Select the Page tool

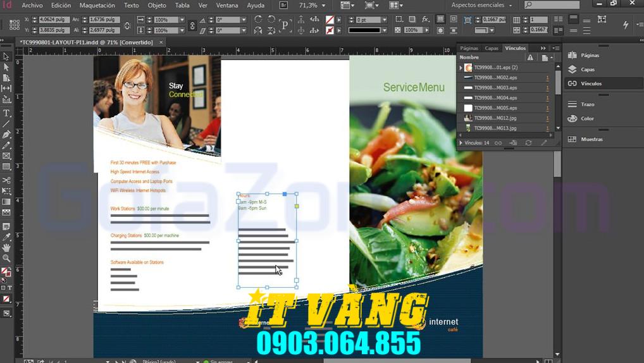(x=6, y=78)
